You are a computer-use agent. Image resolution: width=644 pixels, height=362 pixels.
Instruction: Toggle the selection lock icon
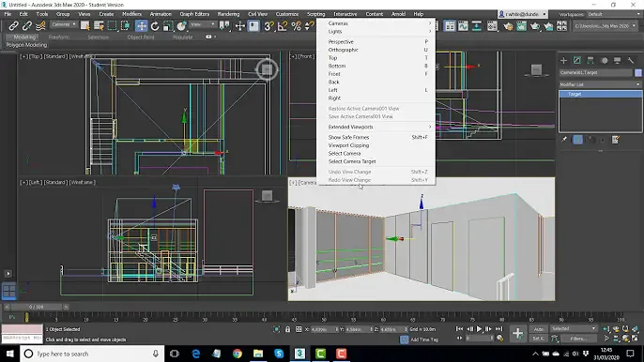click(x=287, y=329)
